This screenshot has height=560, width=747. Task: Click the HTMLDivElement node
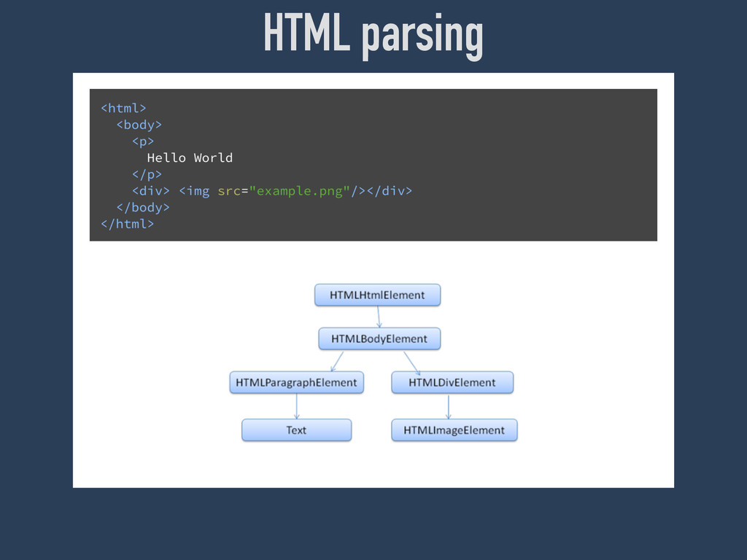coord(452,382)
